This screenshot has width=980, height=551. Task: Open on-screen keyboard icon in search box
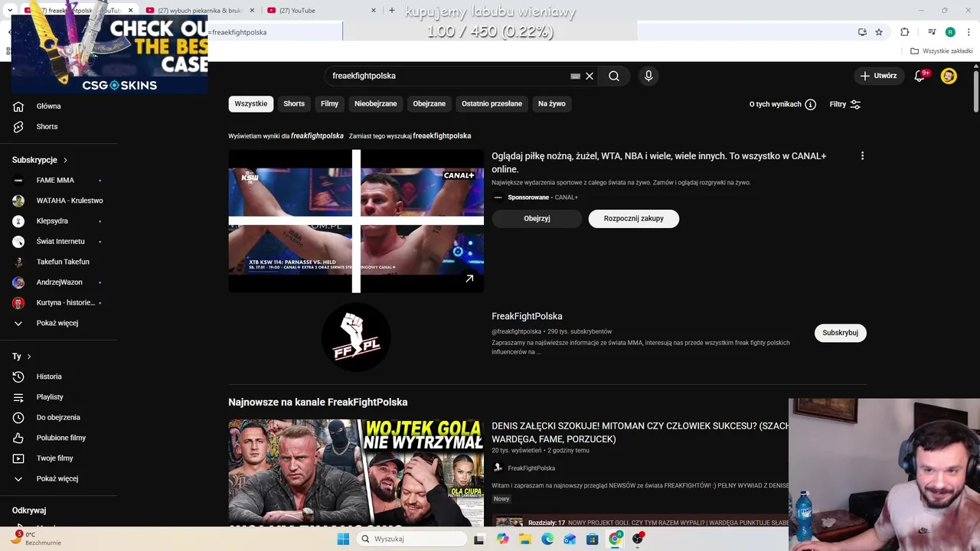[575, 76]
